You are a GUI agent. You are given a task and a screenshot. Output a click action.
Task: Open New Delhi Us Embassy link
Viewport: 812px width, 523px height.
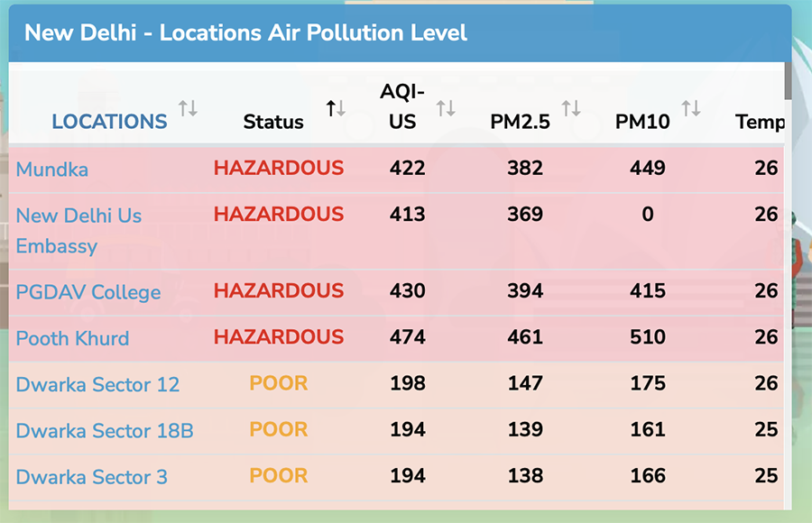(78, 231)
